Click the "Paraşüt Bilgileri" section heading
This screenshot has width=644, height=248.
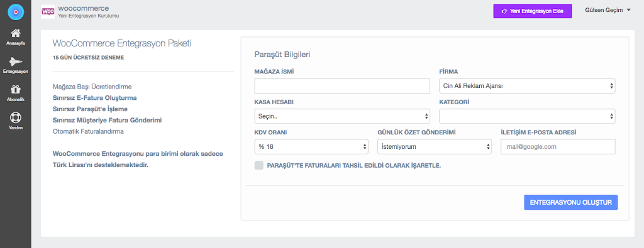(282, 55)
